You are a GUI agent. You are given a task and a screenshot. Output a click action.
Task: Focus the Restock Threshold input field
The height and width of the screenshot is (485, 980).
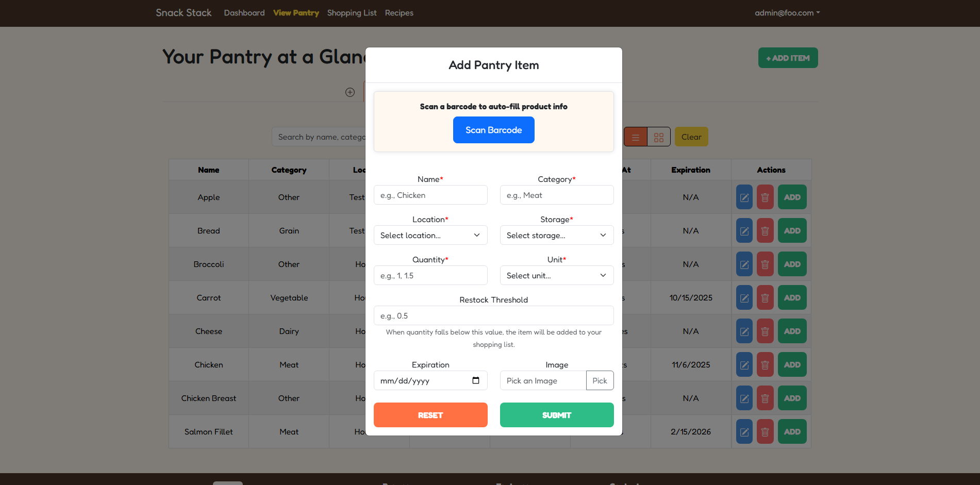(493, 316)
